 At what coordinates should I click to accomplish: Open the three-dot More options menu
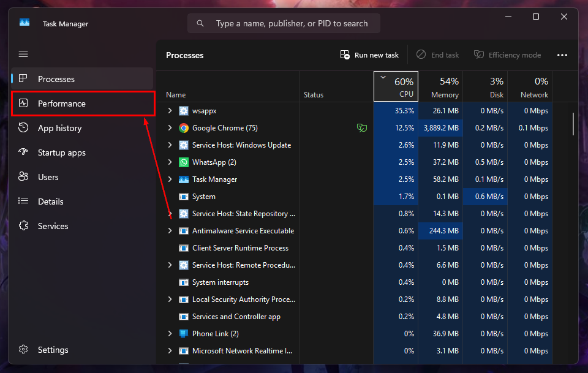[x=562, y=55]
